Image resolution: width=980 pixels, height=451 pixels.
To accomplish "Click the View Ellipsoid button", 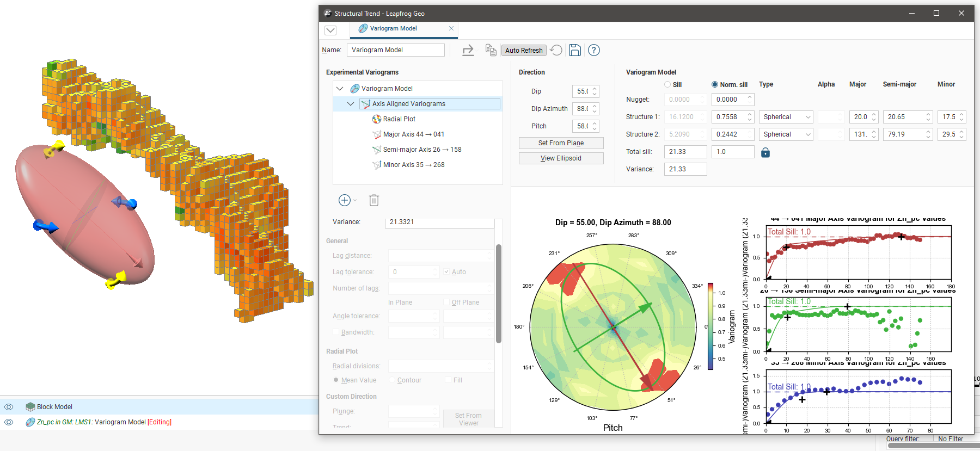I will pos(561,158).
